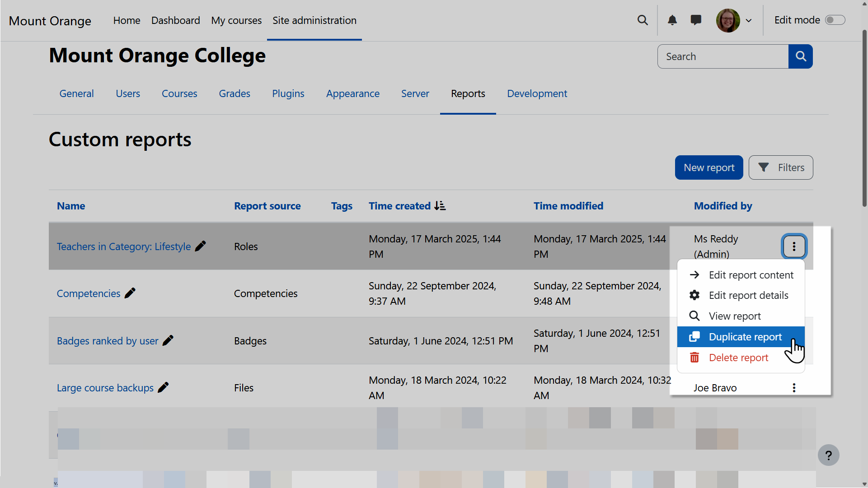Click the top navigation search magnifier
Screen dimensions: 868x488
click(643, 20)
